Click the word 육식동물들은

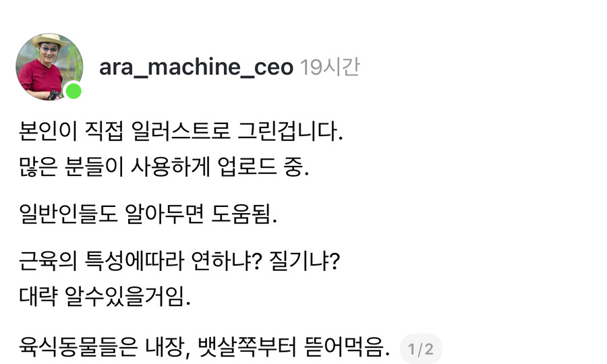click(71, 348)
